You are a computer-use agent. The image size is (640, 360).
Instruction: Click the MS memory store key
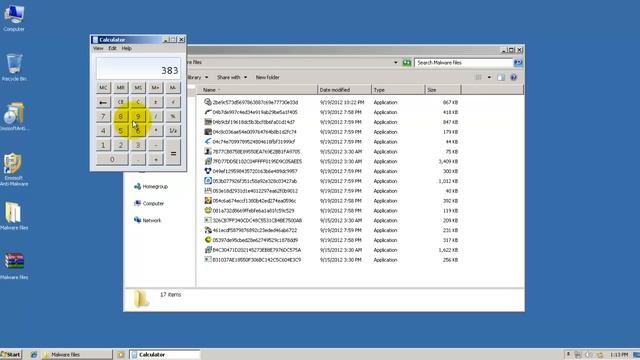click(138, 88)
